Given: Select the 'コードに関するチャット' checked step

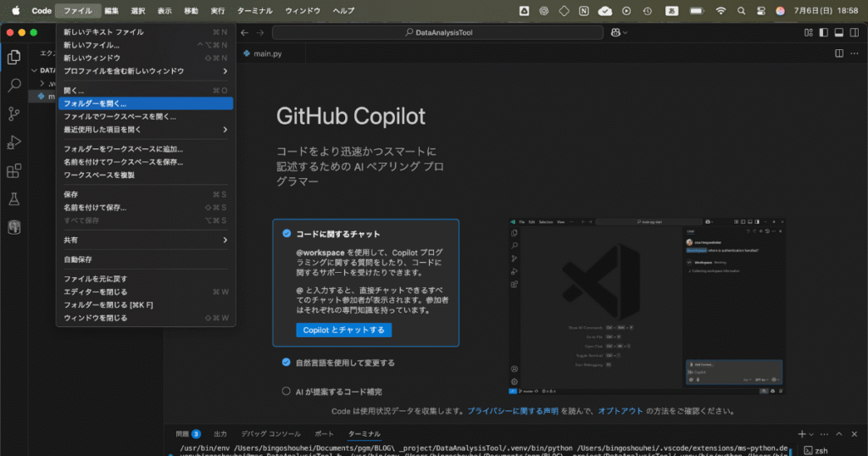Looking at the screenshot, I should point(287,234).
